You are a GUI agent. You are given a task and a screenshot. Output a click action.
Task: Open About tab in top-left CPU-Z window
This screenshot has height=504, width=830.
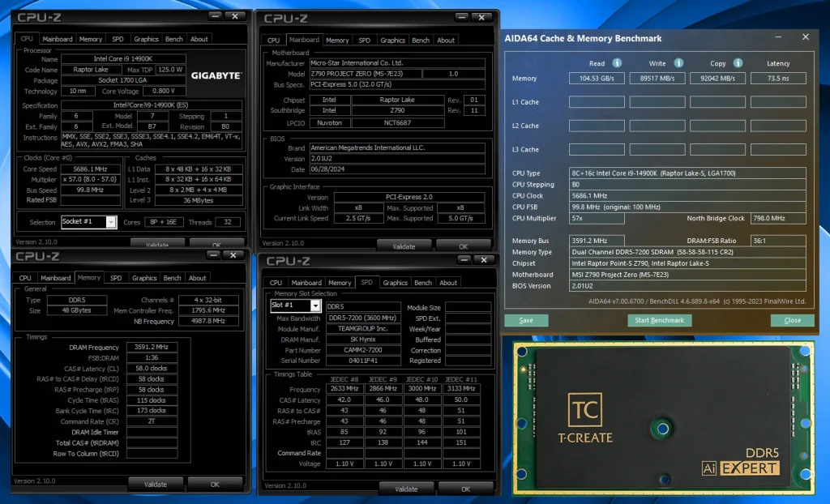pyautogui.click(x=199, y=39)
